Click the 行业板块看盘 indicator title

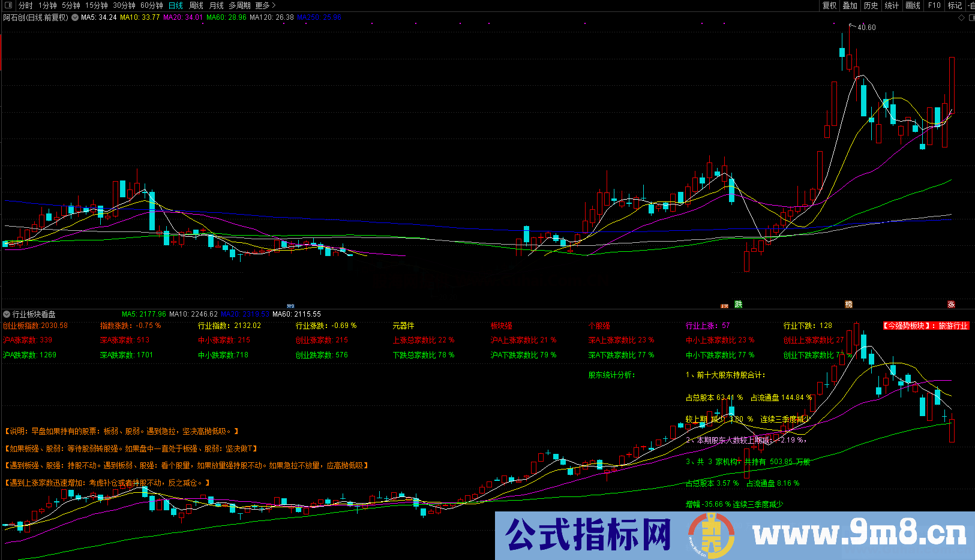(34, 314)
